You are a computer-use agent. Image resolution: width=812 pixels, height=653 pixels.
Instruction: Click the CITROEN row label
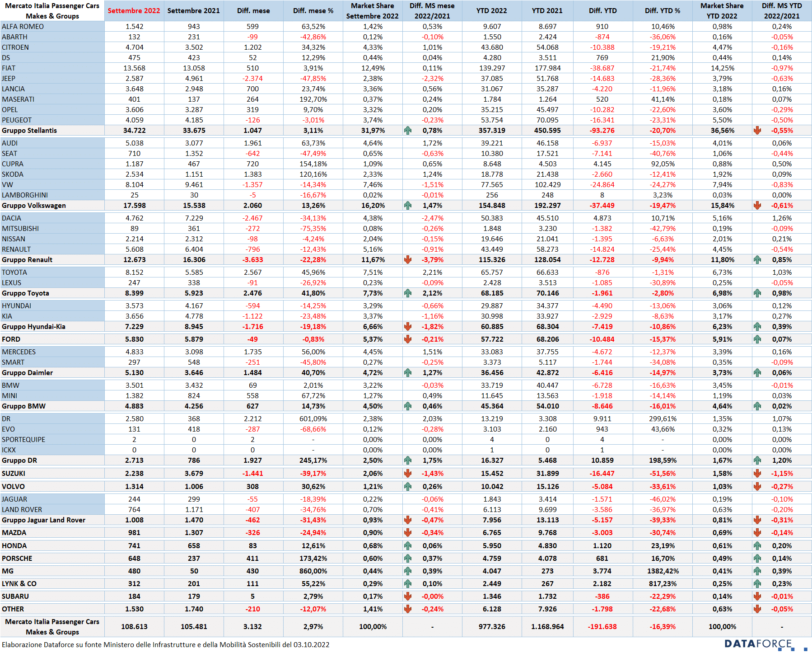tap(15, 47)
